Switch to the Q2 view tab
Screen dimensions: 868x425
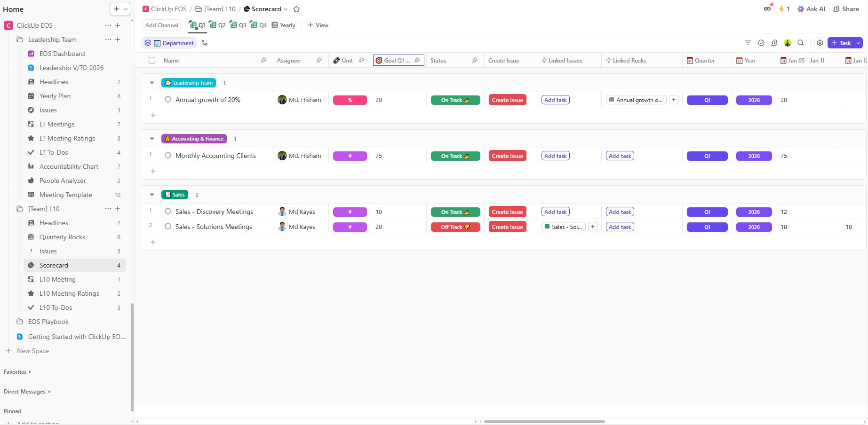point(217,25)
